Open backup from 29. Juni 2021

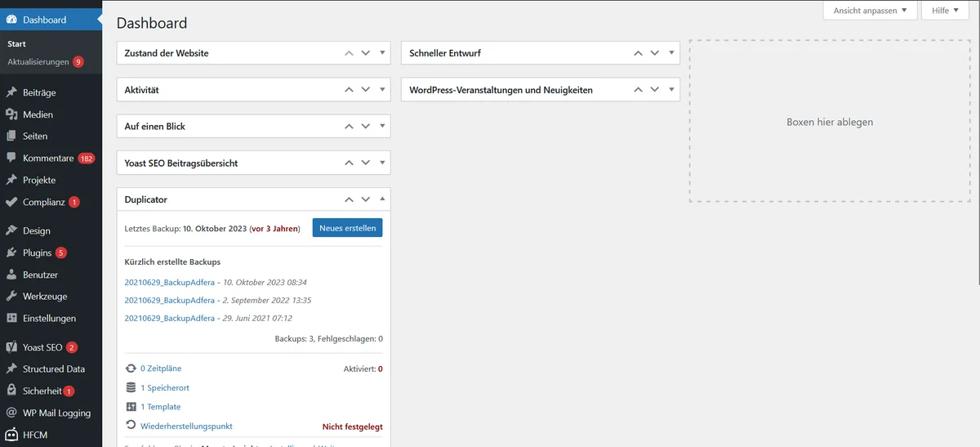coord(169,318)
